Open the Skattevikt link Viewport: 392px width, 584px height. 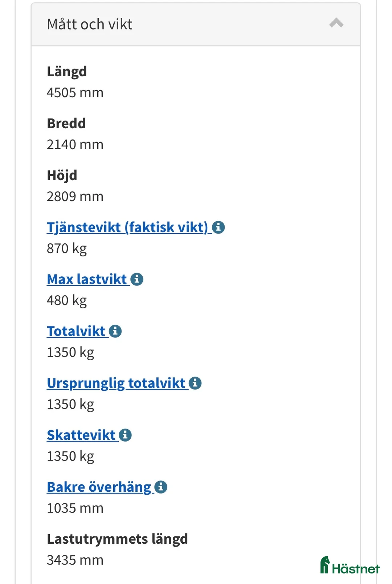tap(81, 435)
